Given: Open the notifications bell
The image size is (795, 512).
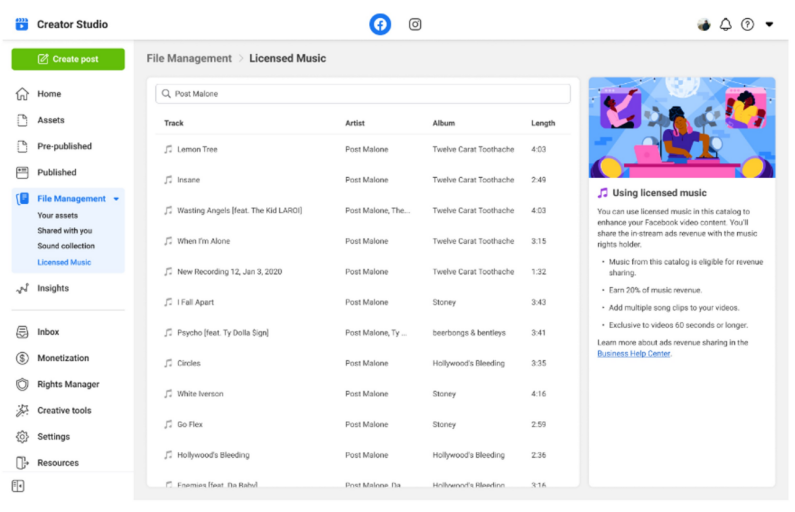Looking at the screenshot, I should pyautogui.click(x=726, y=24).
